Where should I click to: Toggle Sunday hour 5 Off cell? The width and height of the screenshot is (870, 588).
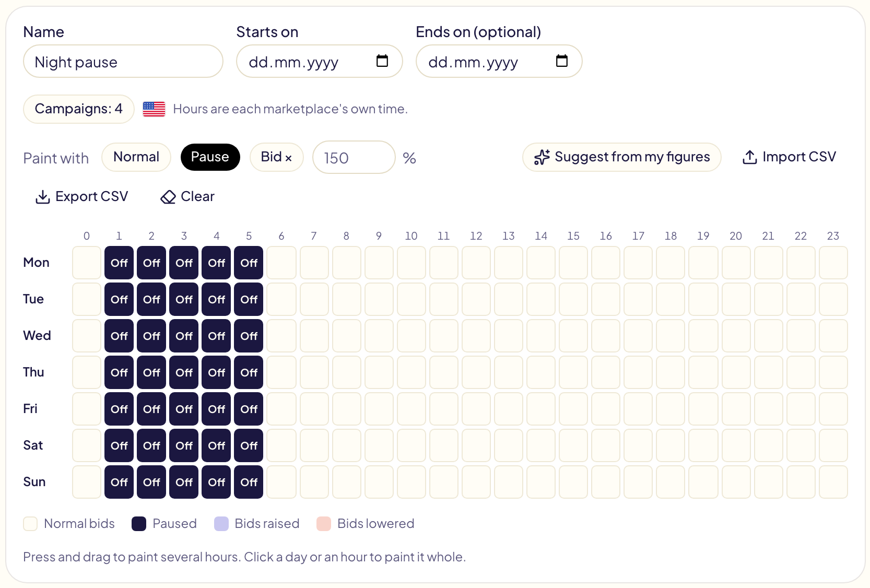[x=249, y=482]
